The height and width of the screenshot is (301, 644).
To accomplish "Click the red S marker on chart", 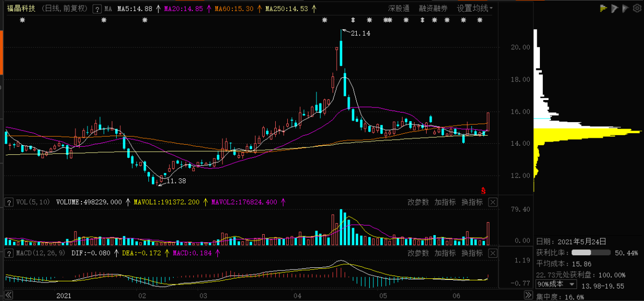I will pos(484,190).
